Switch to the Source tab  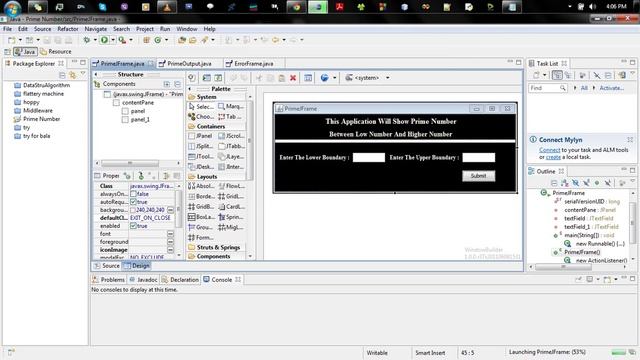tap(107, 266)
